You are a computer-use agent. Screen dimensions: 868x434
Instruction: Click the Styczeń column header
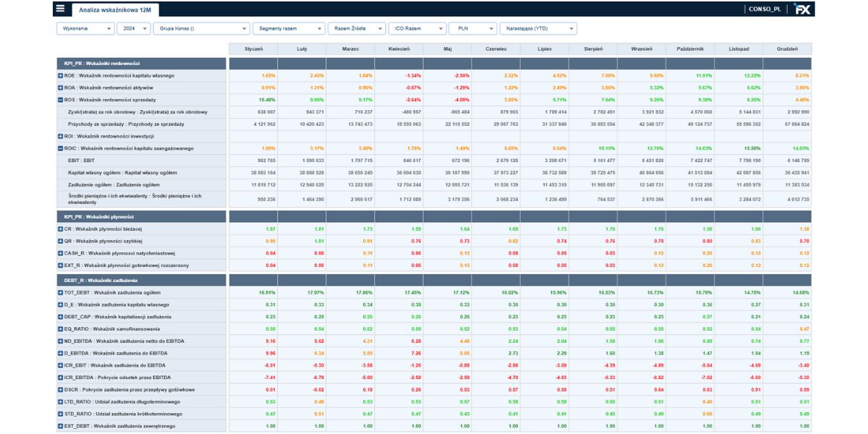point(253,48)
